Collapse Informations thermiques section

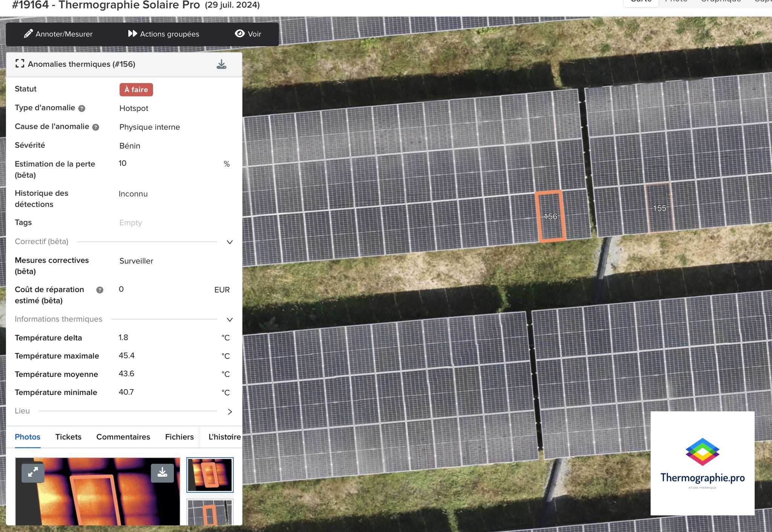pyautogui.click(x=230, y=320)
